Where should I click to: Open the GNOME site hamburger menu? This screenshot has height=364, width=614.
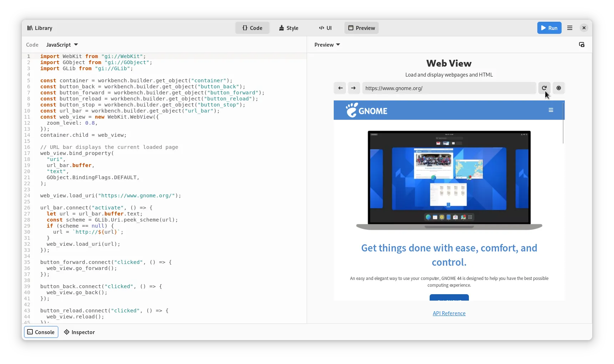coord(551,110)
